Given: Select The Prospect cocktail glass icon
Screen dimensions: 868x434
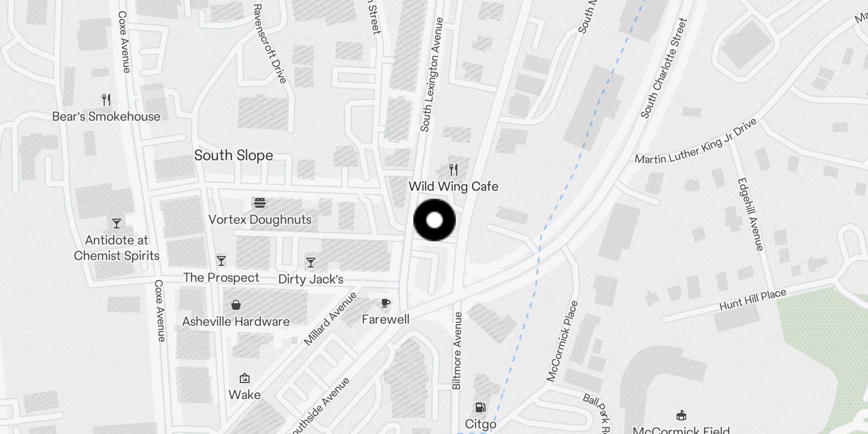Looking at the screenshot, I should pyautogui.click(x=221, y=261).
